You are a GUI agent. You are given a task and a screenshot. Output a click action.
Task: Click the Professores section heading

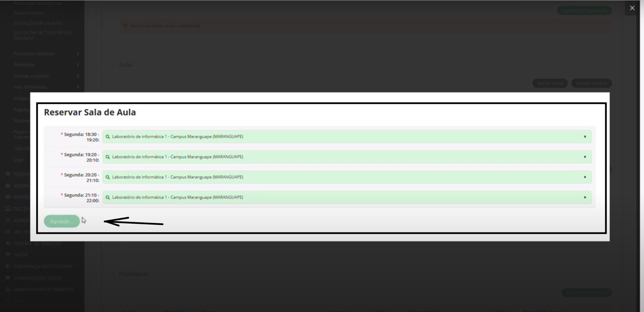(134, 274)
